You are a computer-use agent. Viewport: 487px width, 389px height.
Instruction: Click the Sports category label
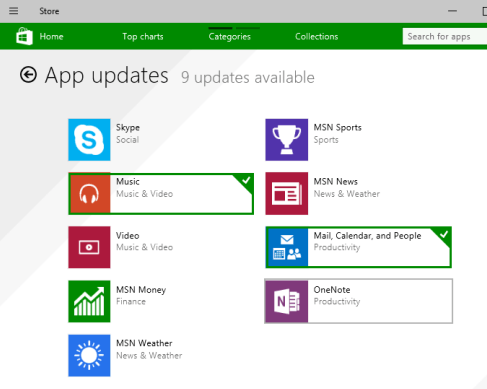(x=326, y=140)
